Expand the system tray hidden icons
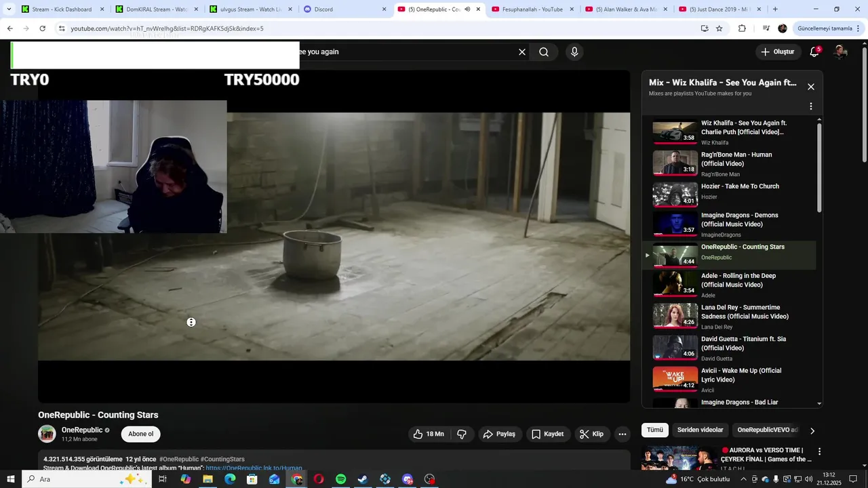Screen dimensions: 868x488 [x=743, y=479]
